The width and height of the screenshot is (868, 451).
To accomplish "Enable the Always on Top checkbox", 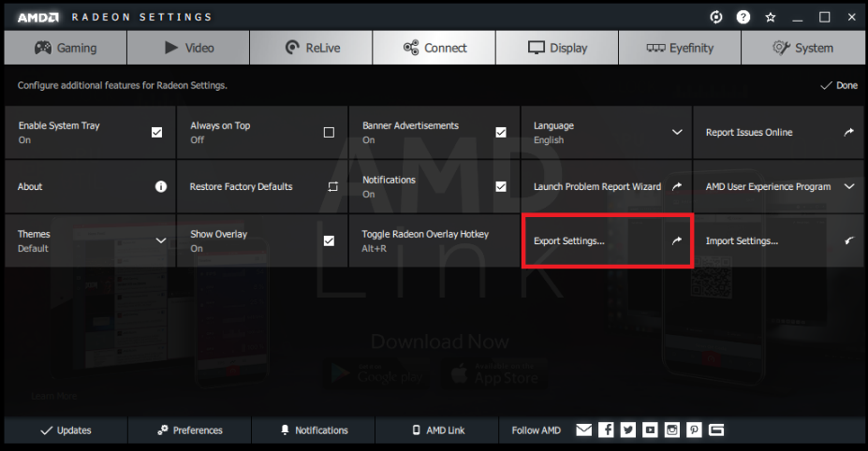I will coord(329,132).
